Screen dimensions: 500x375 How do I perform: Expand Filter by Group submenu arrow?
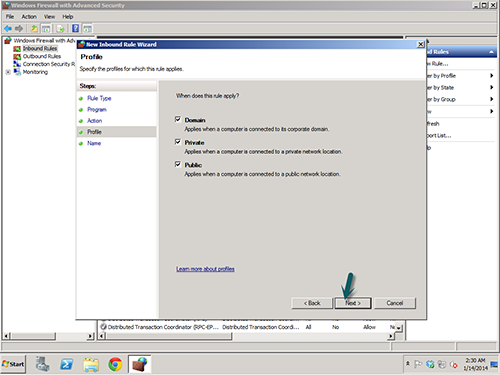click(x=491, y=99)
